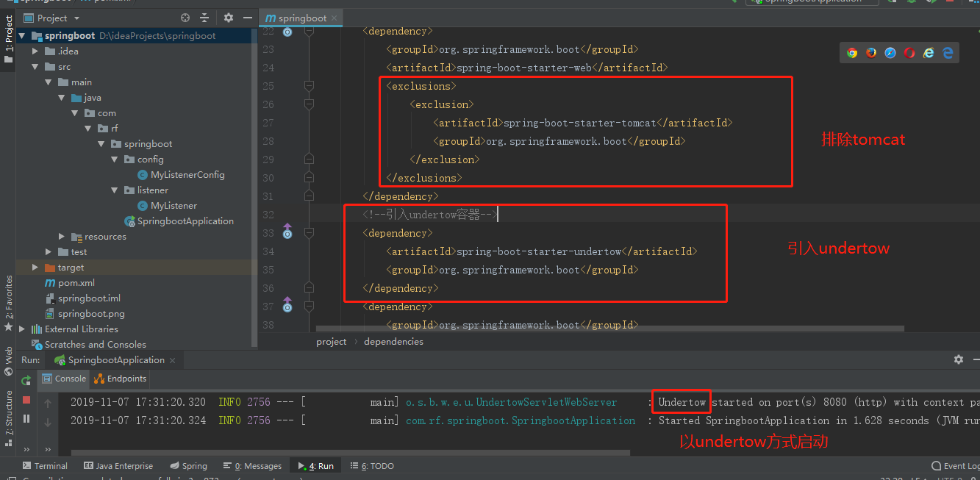
Task: Expand the .idea folder
Action: click(35, 51)
